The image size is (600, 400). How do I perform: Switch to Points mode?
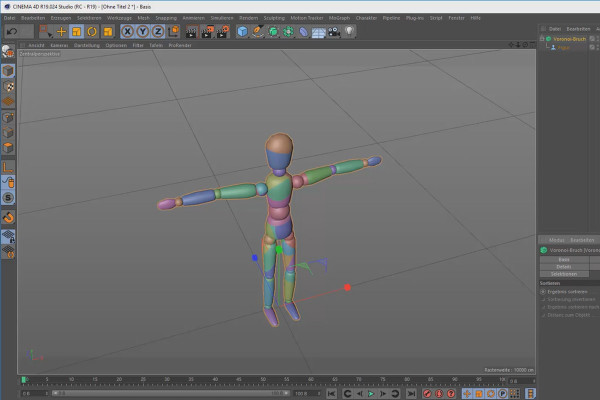coord(8,118)
